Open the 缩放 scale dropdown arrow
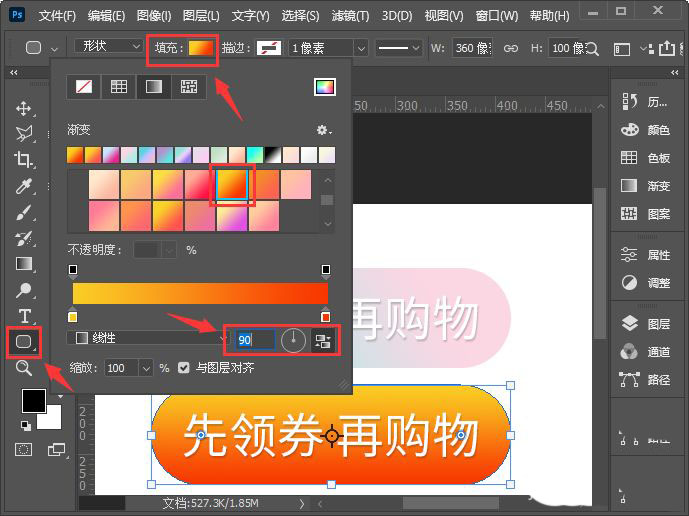 [x=146, y=368]
